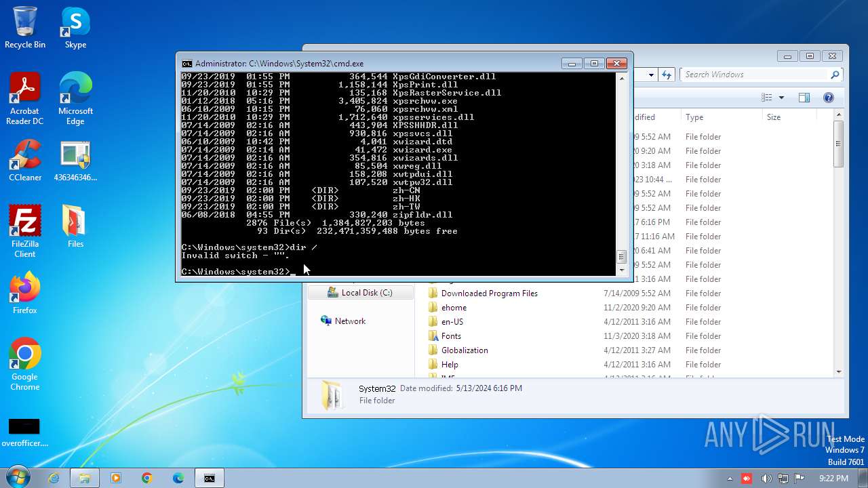Viewport: 868px width, 488px height.
Task: Open the 436346346 installer desktop icon
Action: coord(75,161)
